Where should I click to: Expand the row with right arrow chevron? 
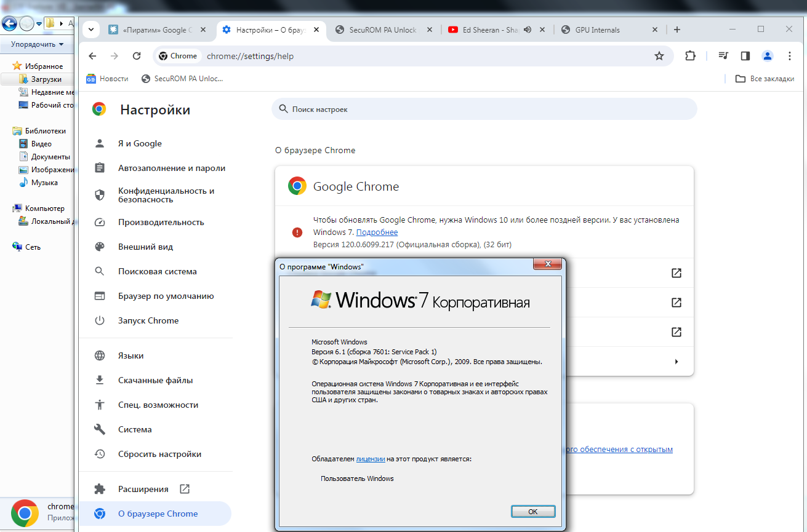tap(676, 362)
